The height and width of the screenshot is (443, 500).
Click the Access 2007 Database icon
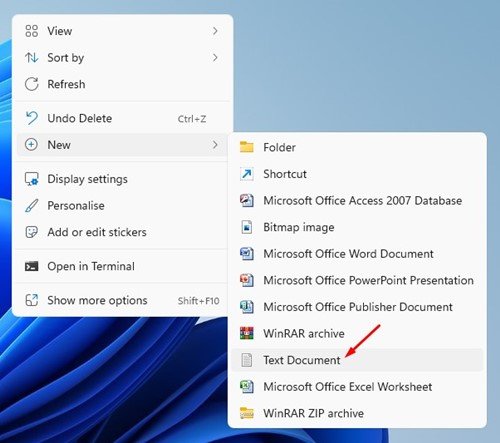click(x=247, y=200)
